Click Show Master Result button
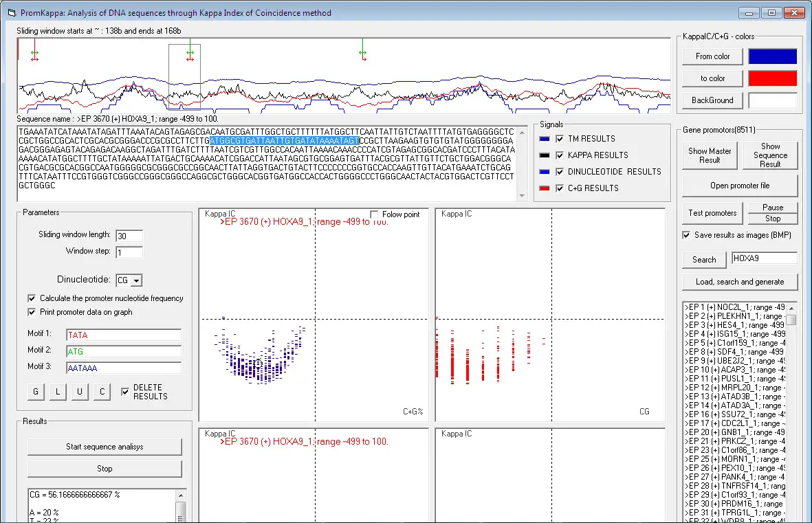 pos(710,155)
